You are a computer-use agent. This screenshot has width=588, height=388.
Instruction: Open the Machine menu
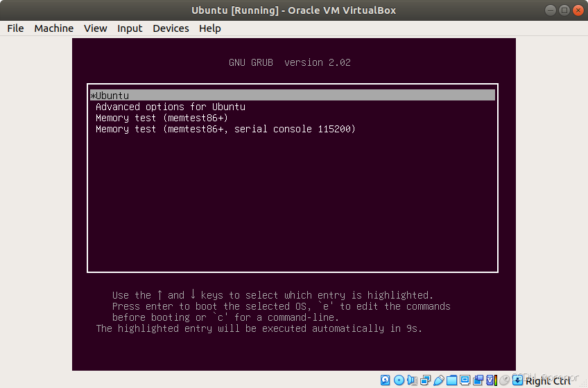(53, 28)
